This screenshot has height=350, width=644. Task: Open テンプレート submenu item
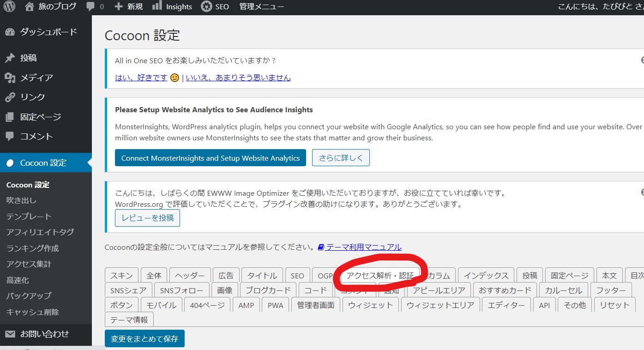pyautogui.click(x=29, y=216)
